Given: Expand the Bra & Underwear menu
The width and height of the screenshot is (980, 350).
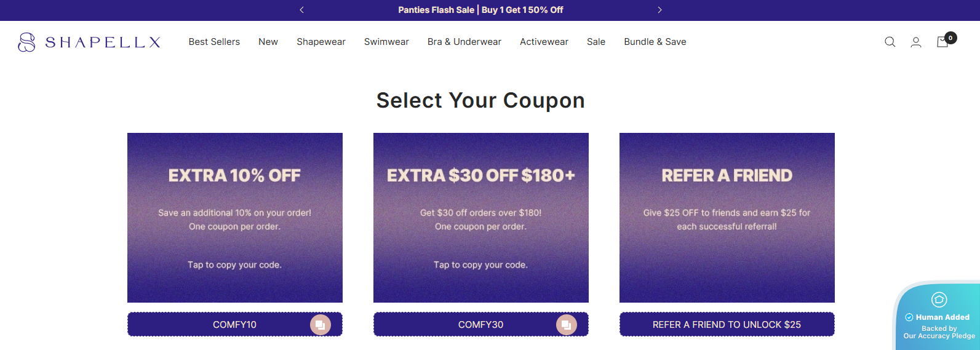Looking at the screenshot, I should tap(464, 42).
